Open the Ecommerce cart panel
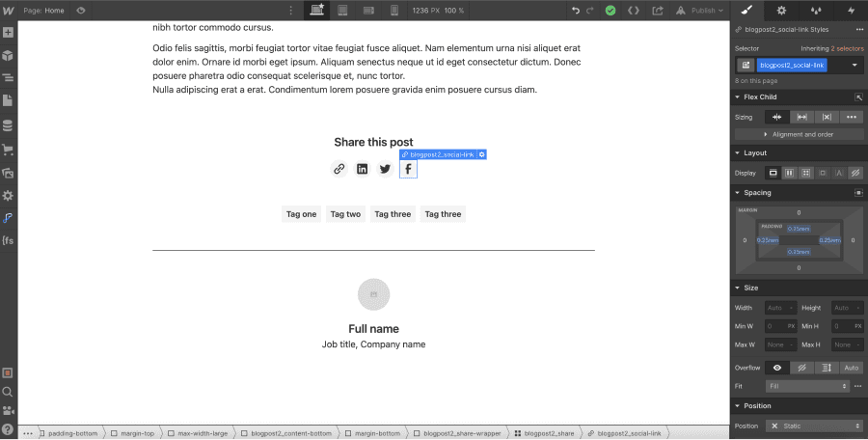The width and height of the screenshot is (868, 440). 8,150
